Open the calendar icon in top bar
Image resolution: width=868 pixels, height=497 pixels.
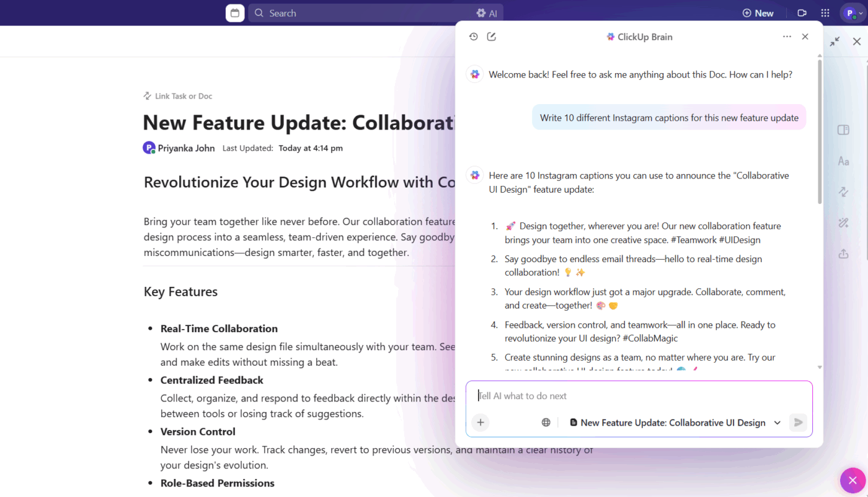click(235, 13)
